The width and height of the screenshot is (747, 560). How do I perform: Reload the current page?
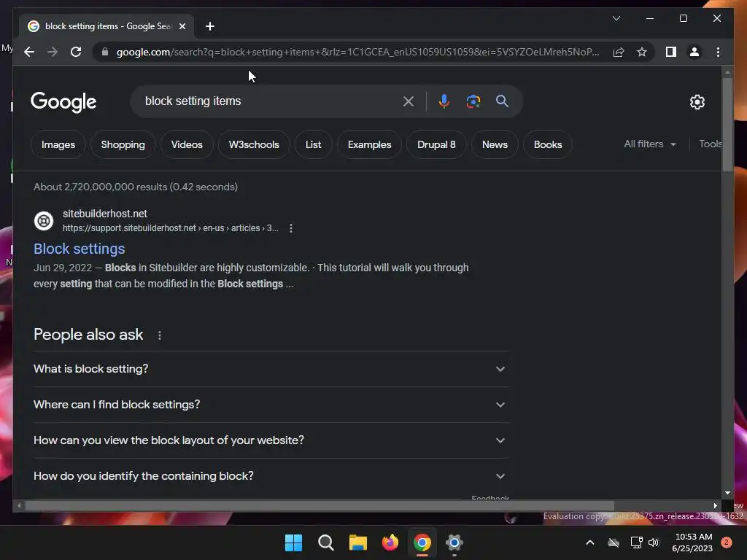click(76, 52)
